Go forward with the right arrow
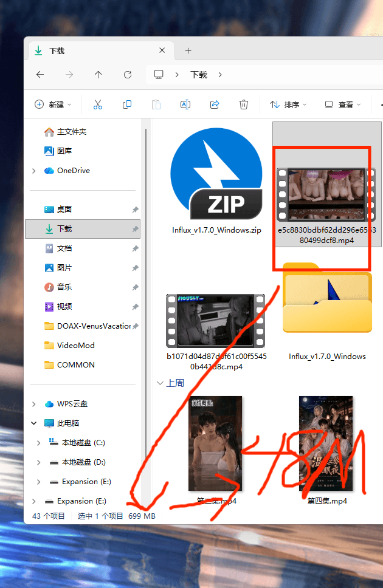383x588 pixels. click(x=69, y=75)
